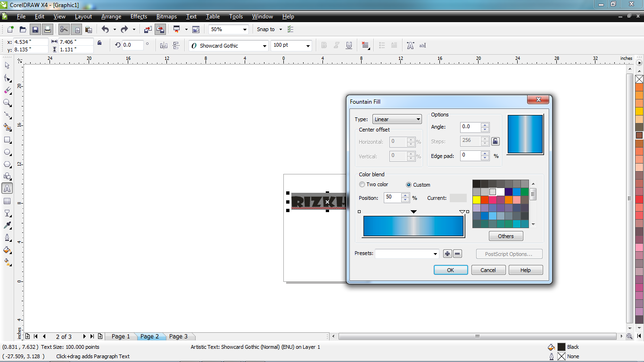Viewport: 644px width, 362px height.
Task: Click the Cut scissors icon
Action: (x=64, y=29)
